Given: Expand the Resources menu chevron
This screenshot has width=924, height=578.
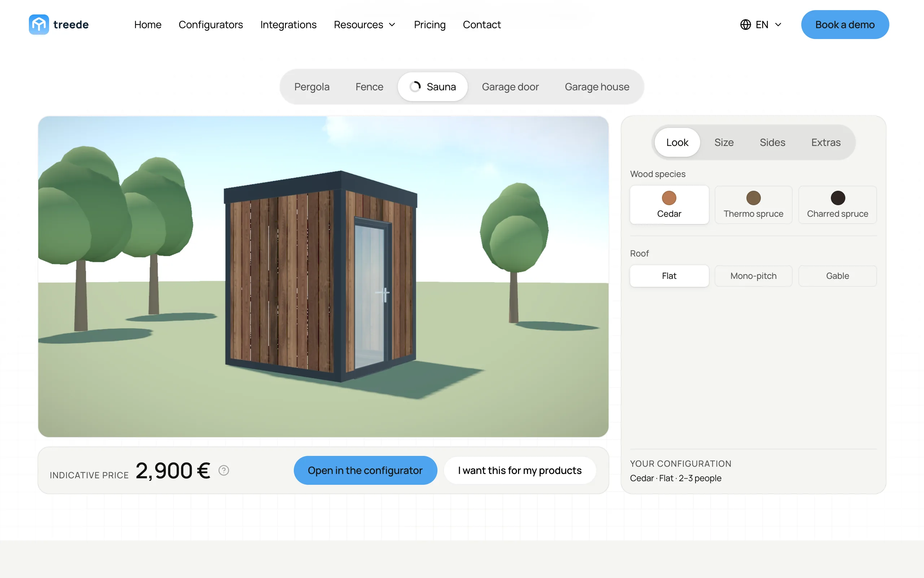Looking at the screenshot, I should point(392,25).
